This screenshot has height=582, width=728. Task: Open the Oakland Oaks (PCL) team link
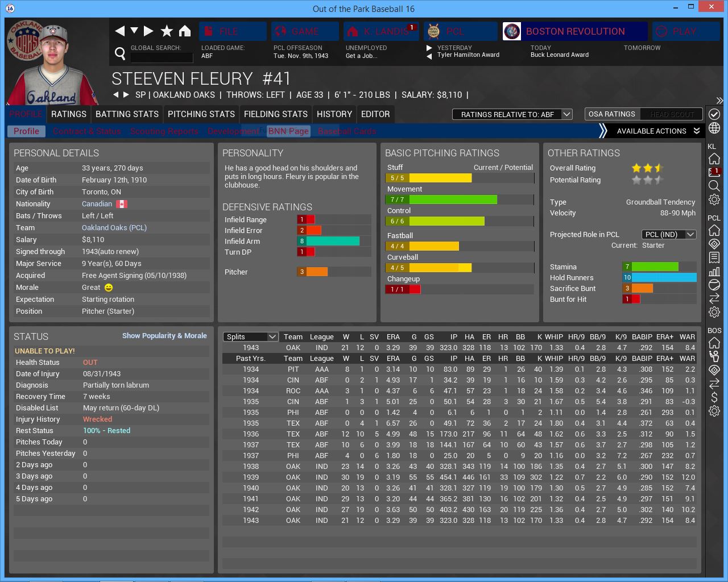point(114,227)
